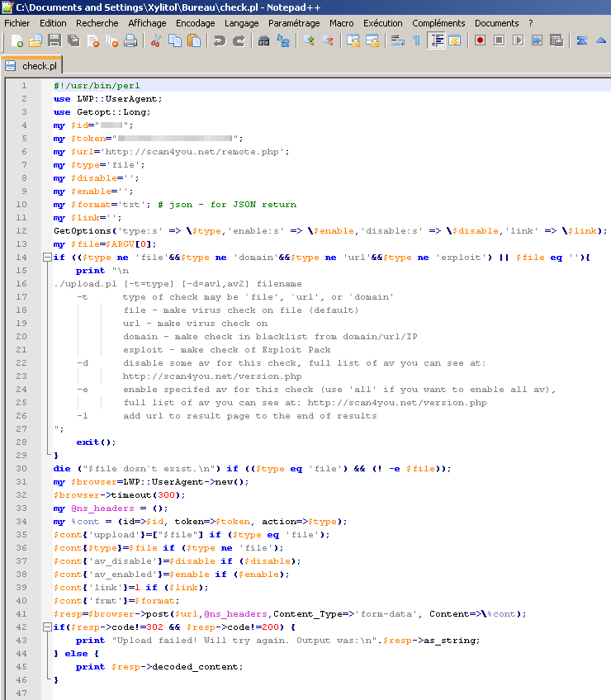This screenshot has width=611, height=700.
Task: Open the Encodage menu
Action: pyautogui.click(x=195, y=23)
